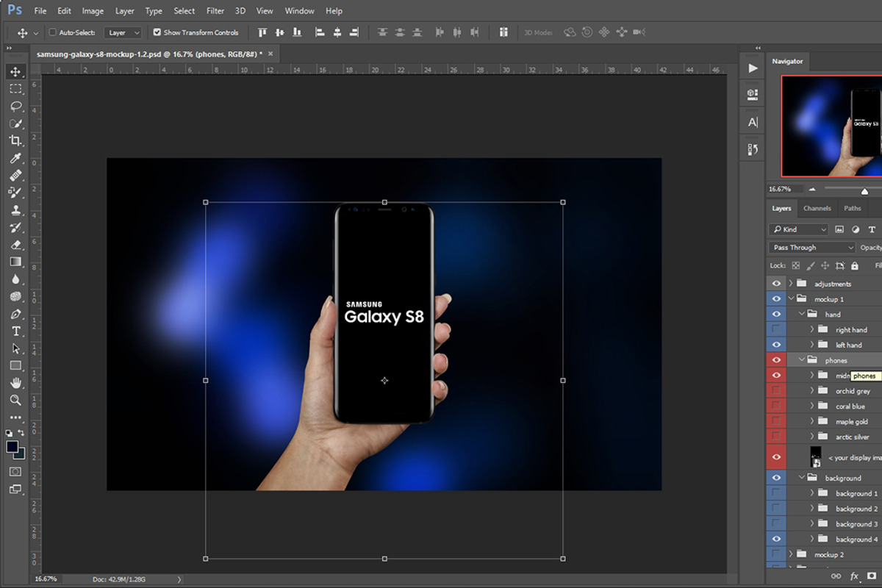Select the Zoom tool
882x588 pixels.
pyautogui.click(x=15, y=400)
